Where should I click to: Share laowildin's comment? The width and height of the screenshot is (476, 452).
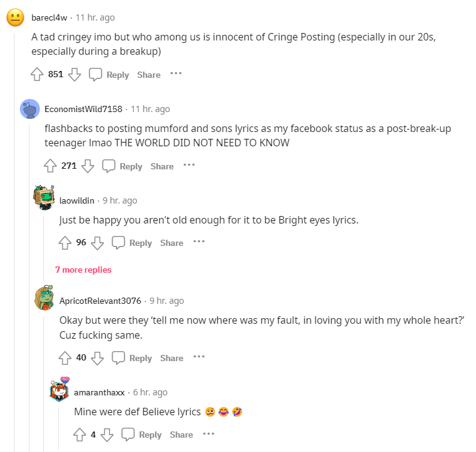[172, 243]
